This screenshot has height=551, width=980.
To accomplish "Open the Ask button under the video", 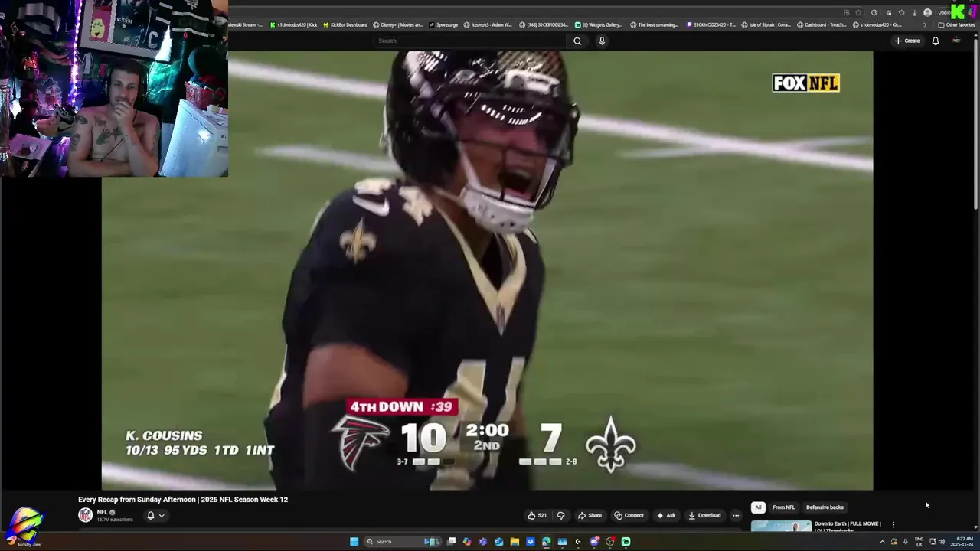I will (x=666, y=515).
